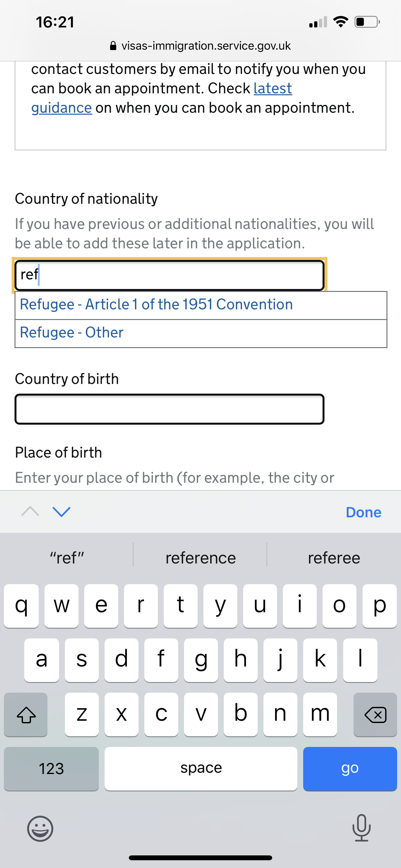Go to previous field with up chevron

tap(30, 512)
